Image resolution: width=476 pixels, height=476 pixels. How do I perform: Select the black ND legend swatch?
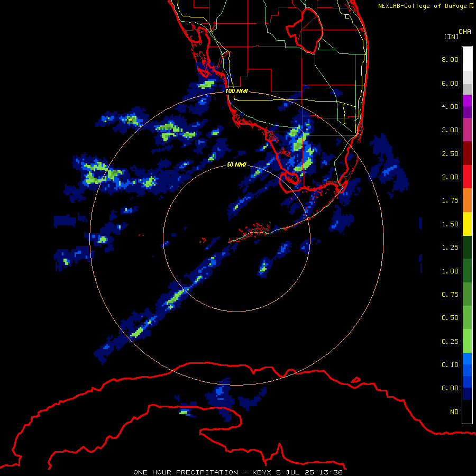click(x=467, y=411)
